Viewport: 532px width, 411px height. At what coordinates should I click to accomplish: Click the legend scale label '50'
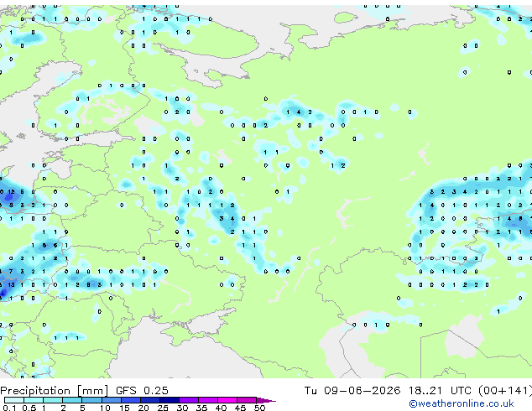coord(259,408)
